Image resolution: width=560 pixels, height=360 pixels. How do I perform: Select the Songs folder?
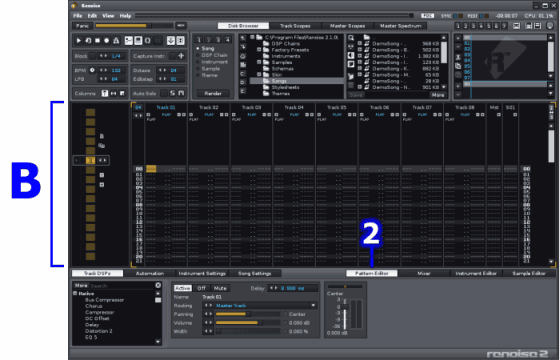click(x=296, y=81)
